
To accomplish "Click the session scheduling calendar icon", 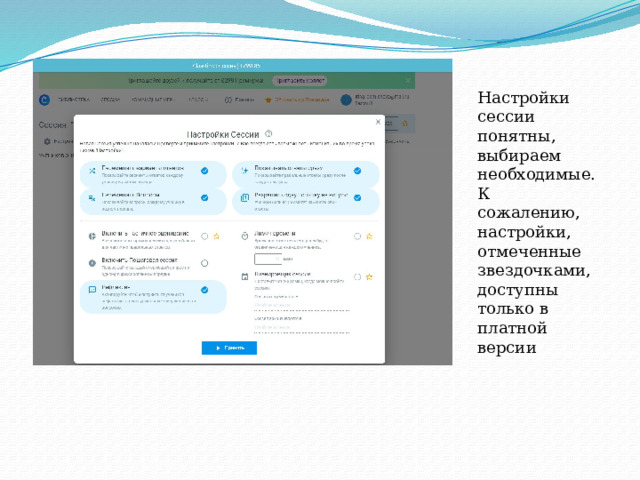I will pyautogui.click(x=244, y=277).
